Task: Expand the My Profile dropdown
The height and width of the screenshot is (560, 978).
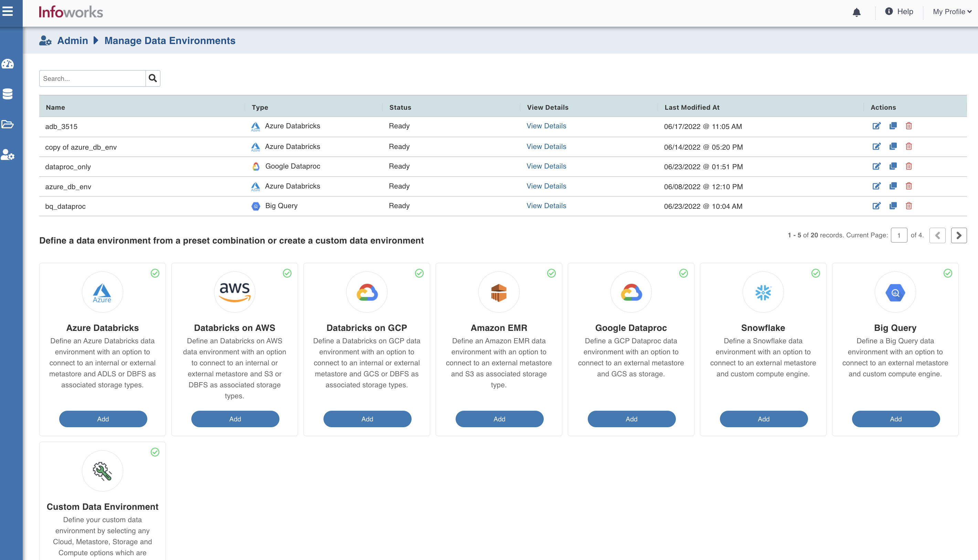Action: 952,12
